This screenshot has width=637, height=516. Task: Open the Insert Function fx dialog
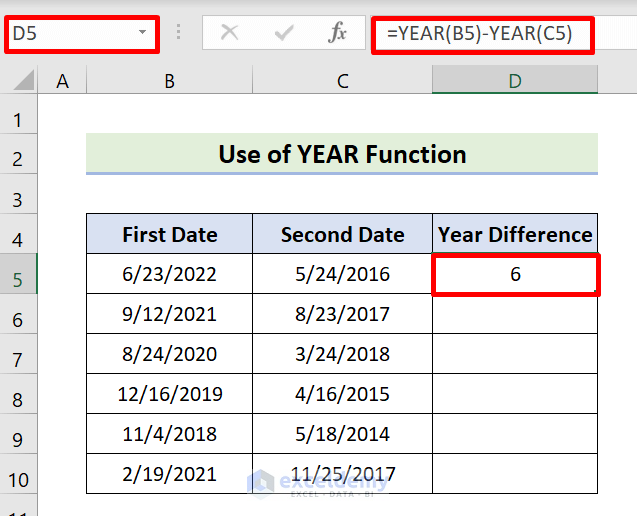pyautogui.click(x=338, y=33)
